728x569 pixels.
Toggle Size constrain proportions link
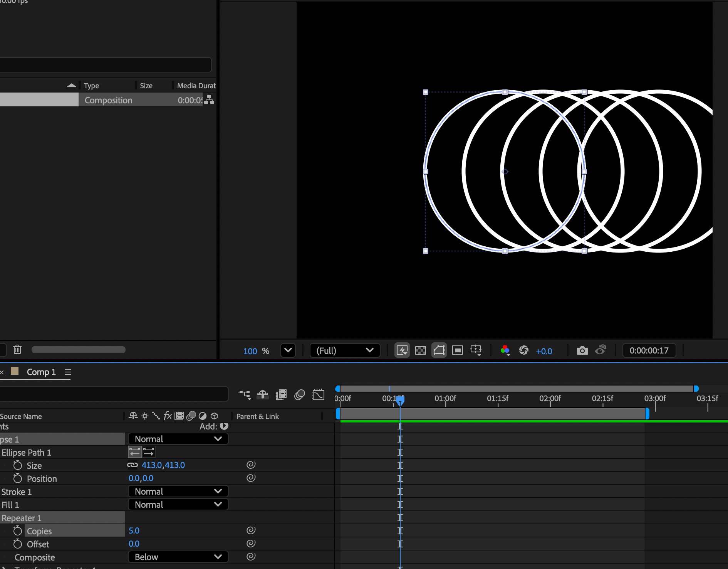132,465
